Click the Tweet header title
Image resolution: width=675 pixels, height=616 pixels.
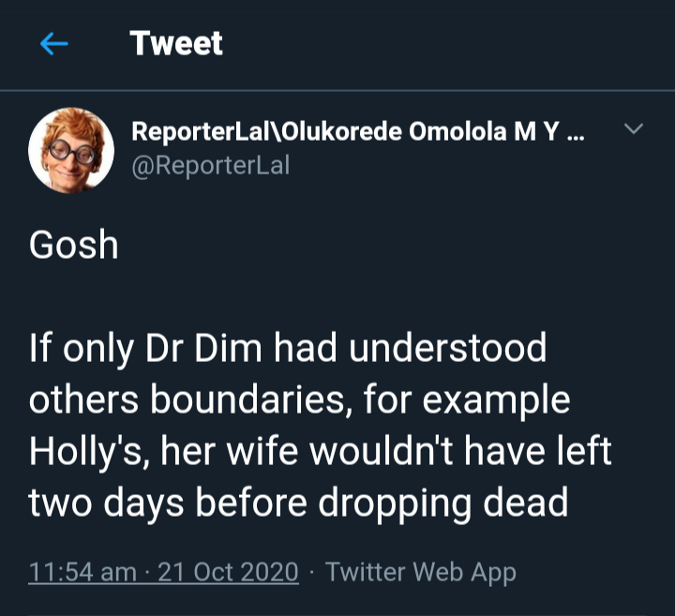(176, 43)
